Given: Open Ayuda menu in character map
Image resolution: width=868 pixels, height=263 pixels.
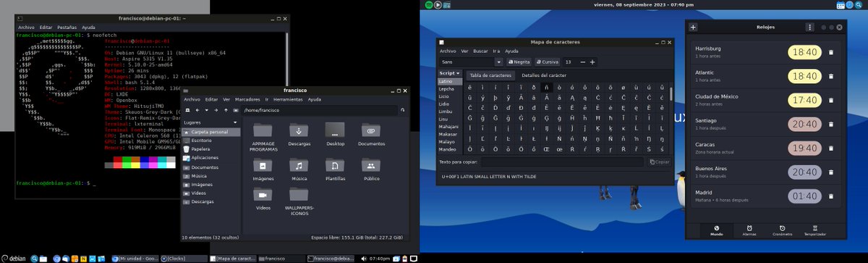Looking at the screenshot, I should click(x=511, y=51).
